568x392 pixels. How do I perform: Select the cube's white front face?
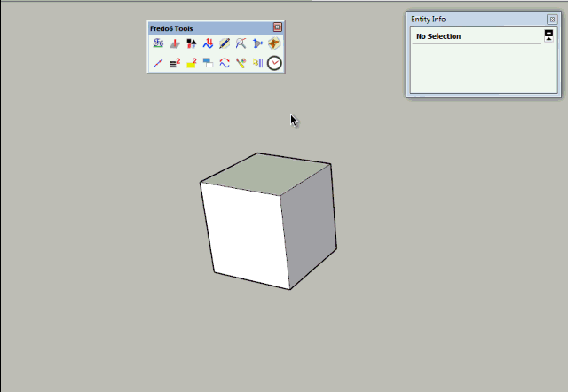[246, 236]
